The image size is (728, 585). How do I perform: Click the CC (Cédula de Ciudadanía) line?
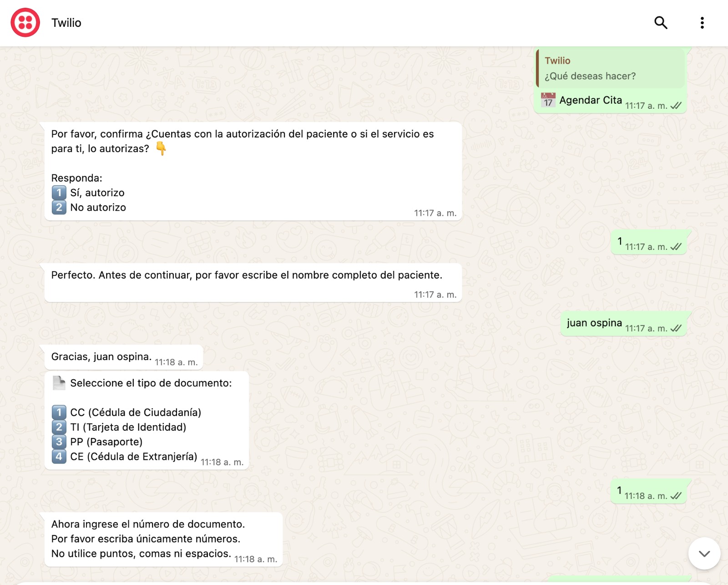(x=136, y=412)
